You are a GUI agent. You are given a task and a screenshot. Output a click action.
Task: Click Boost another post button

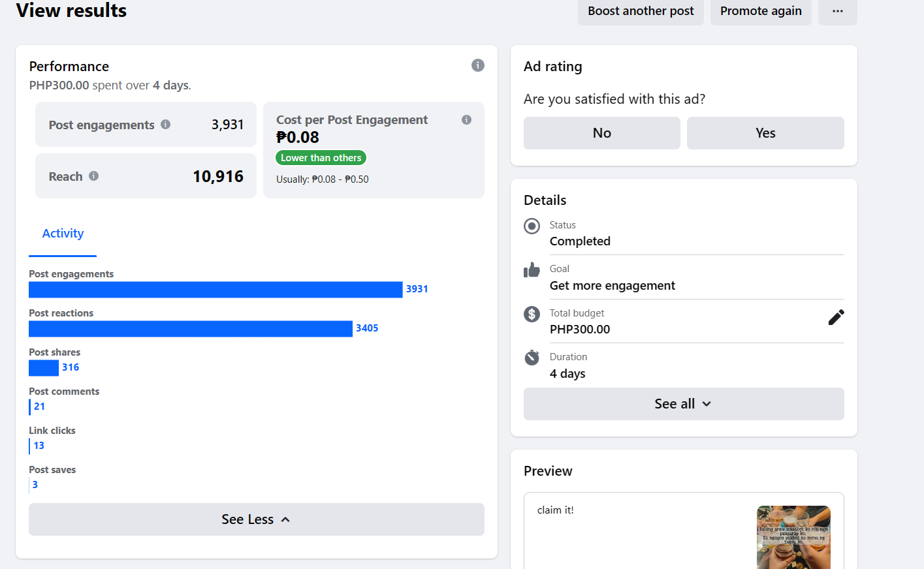coord(641,11)
